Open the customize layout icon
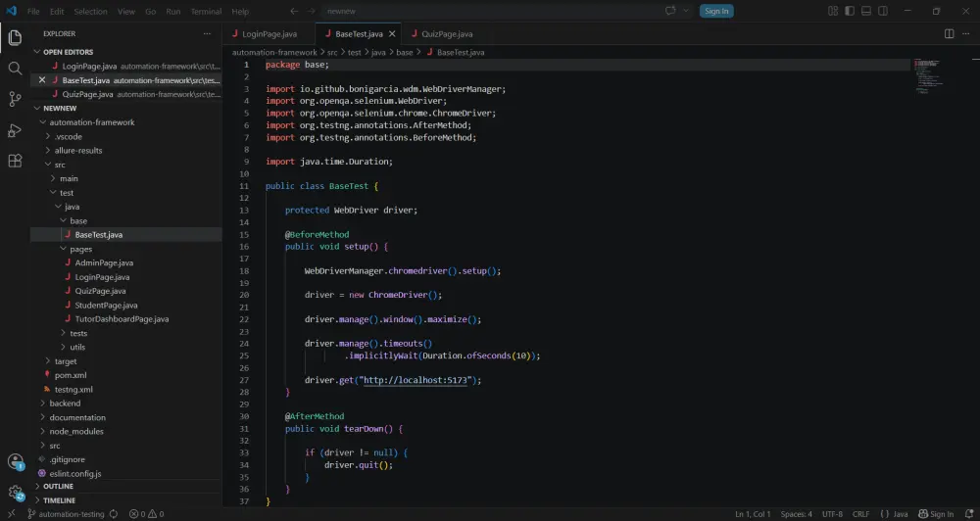This screenshot has width=980, height=521. 832,11
